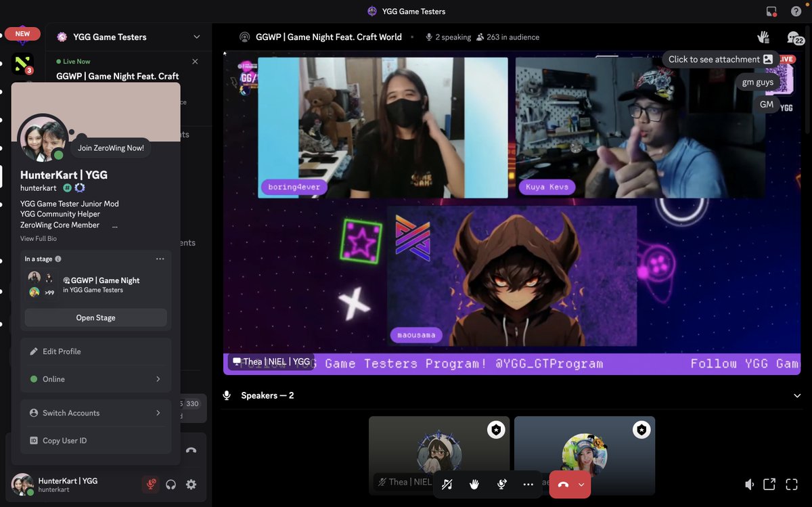
Task: Enter full screen mode for the stage
Action: (x=792, y=485)
